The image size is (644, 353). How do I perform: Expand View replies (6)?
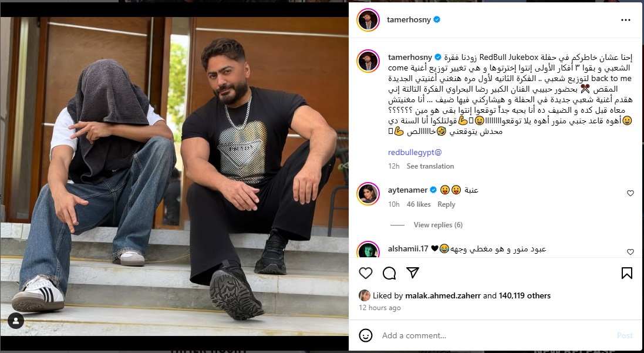tap(438, 225)
